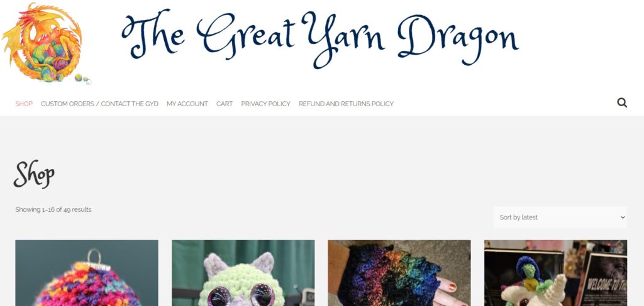This screenshot has height=306, width=644.
Task: Go to the Shop menu item
Action: pos(24,104)
